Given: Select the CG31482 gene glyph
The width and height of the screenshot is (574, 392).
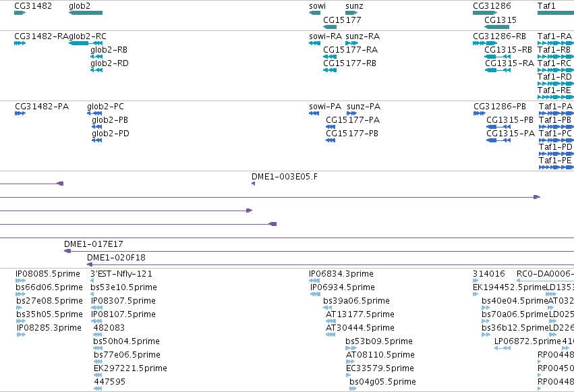Looking at the screenshot, I should 20,13.
